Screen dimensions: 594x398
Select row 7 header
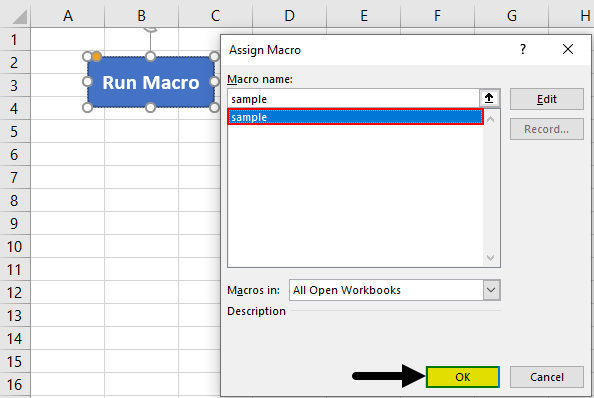click(x=14, y=178)
